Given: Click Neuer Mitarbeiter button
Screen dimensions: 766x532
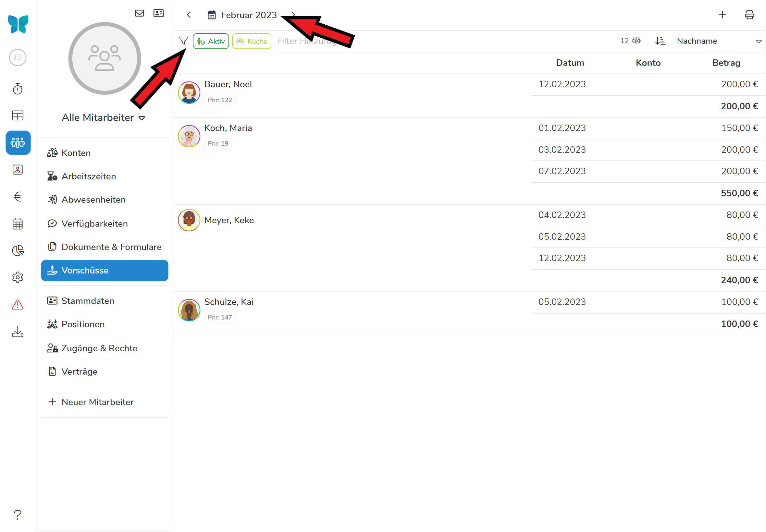Looking at the screenshot, I should (91, 402).
